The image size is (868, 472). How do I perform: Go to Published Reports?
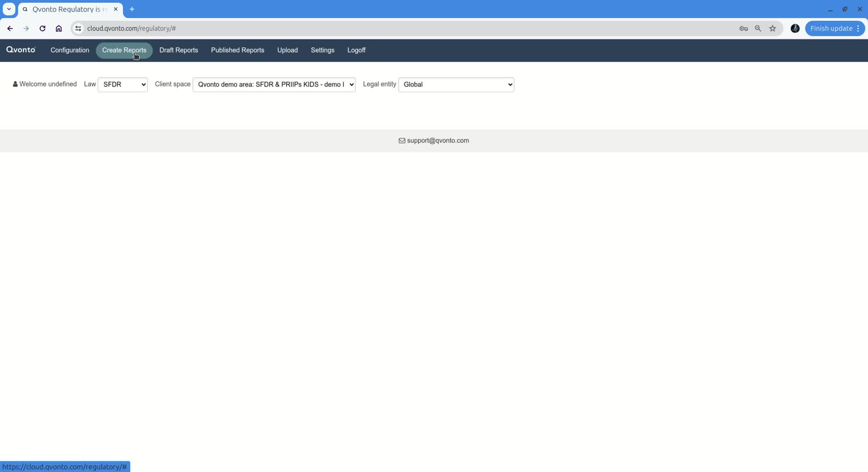(x=237, y=50)
